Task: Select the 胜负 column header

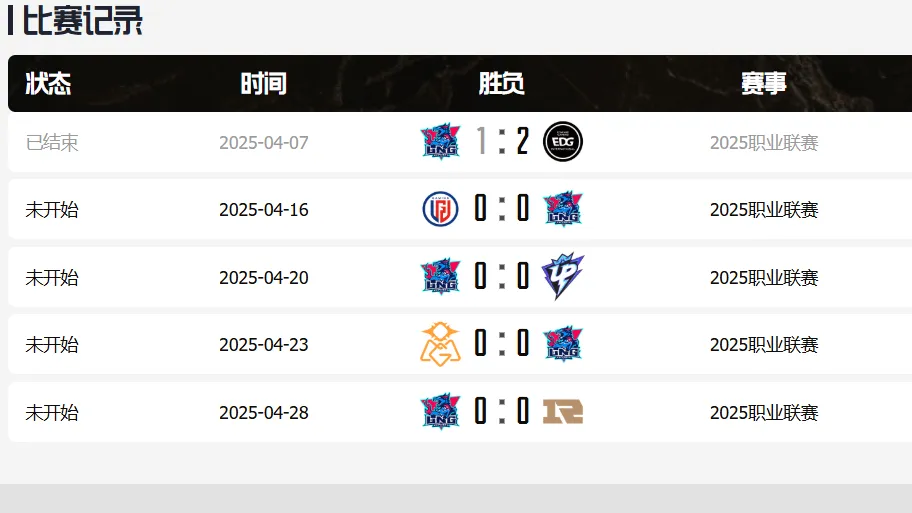Action: (x=501, y=84)
